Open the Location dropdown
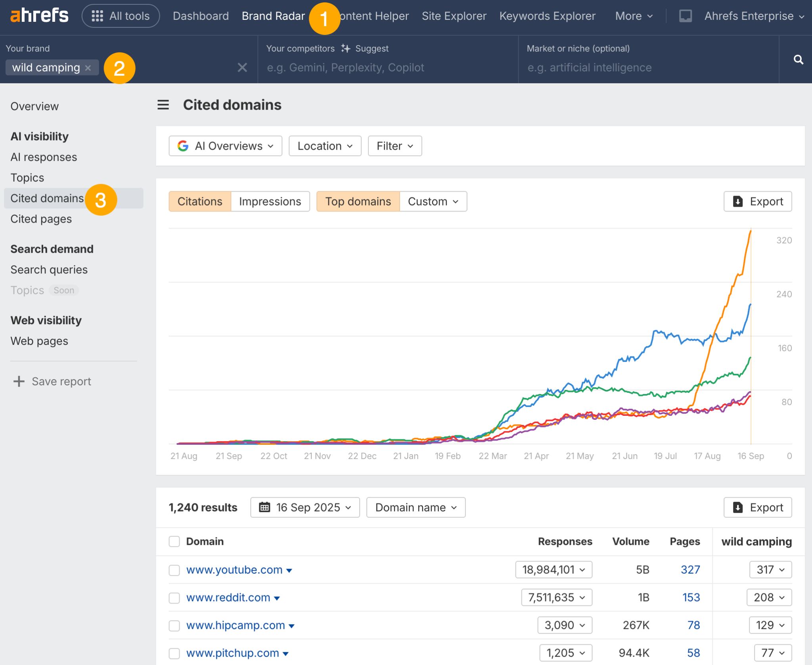The width and height of the screenshot is (812, 665). coord(325,146)
